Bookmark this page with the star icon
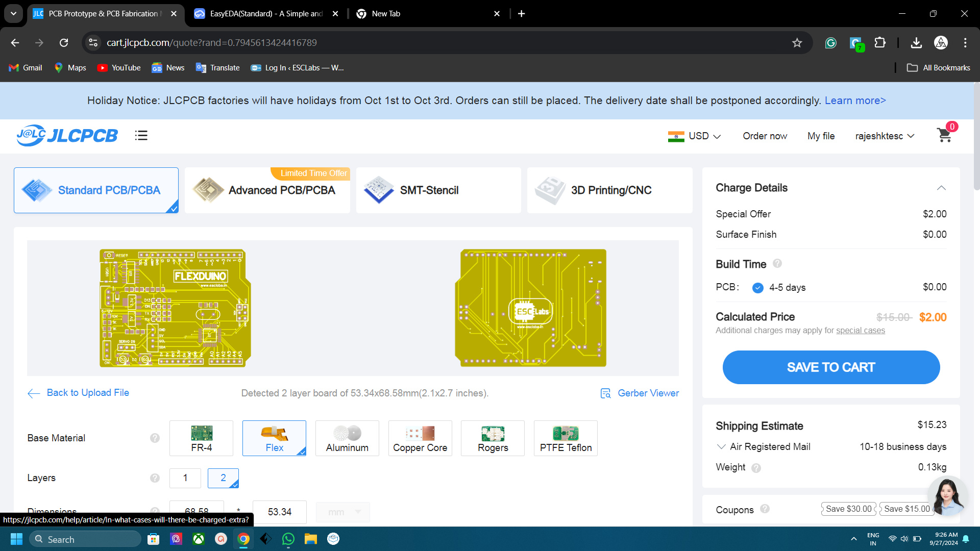Viewport: 980px width, 551px height. [x=797, y=43]
